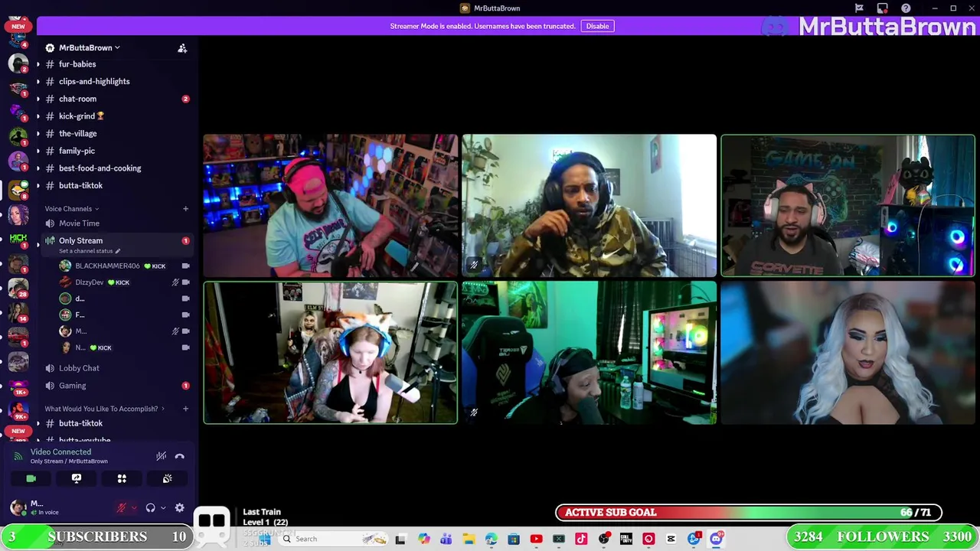Expand chat-room channel thread arrow
The width and height of the screenshot is (980, 551).
(38, 99)
